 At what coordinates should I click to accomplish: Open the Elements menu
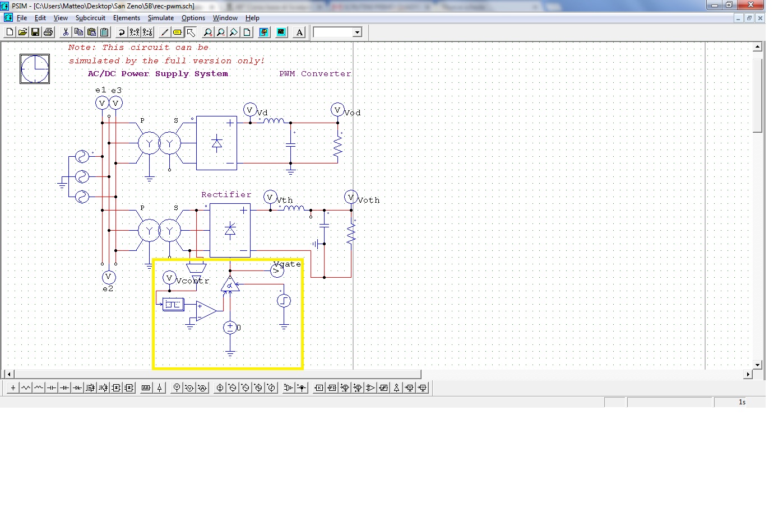(126, 18)
